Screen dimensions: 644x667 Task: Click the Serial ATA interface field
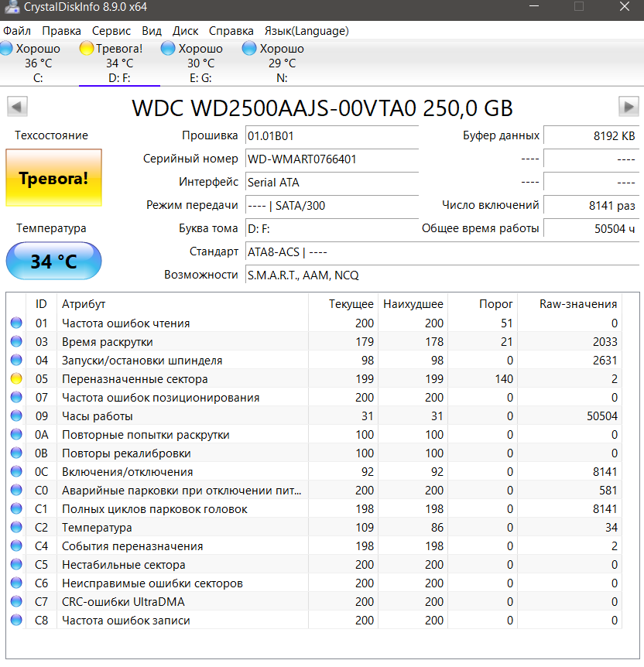coord(332,183)
